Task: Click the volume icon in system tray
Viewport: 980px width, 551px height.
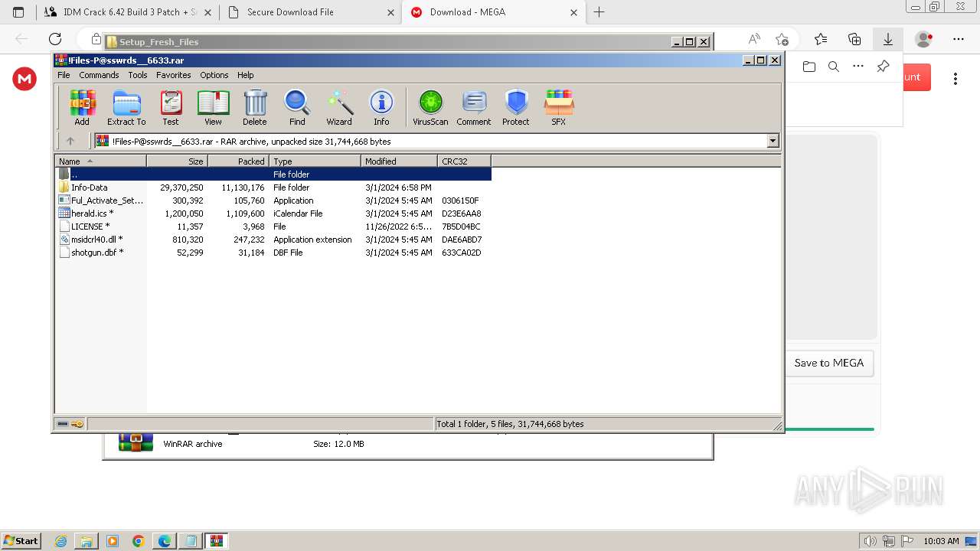Action: (871, 541)
